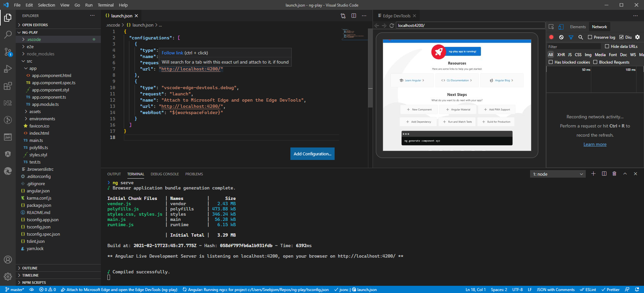Click the Add Configuration... button
This screenshot has width=644, height=293.
coord(312,154)
